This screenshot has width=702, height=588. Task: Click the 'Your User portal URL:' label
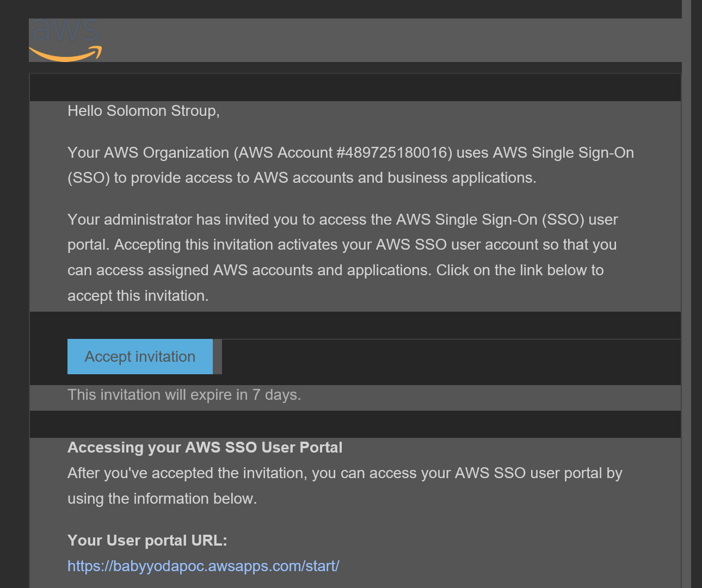click(147, 540)
